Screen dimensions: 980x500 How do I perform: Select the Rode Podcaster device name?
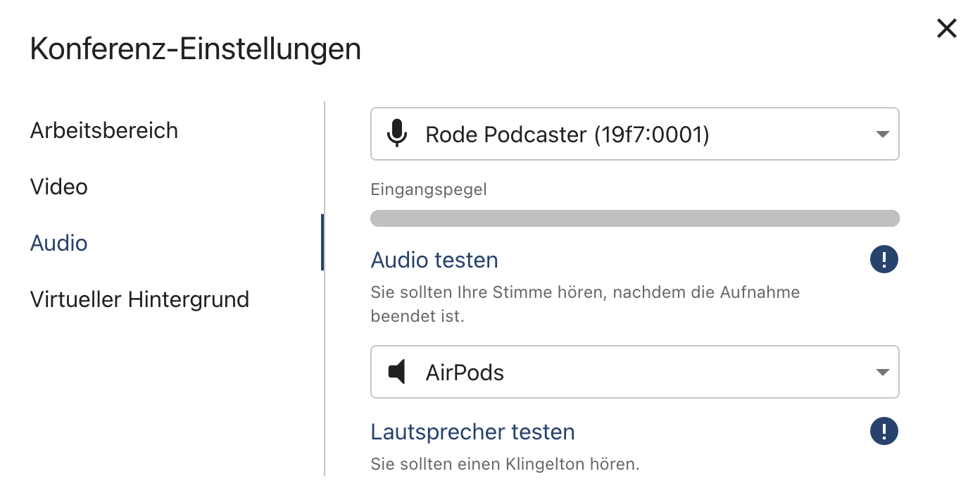(x=567, y=134)
